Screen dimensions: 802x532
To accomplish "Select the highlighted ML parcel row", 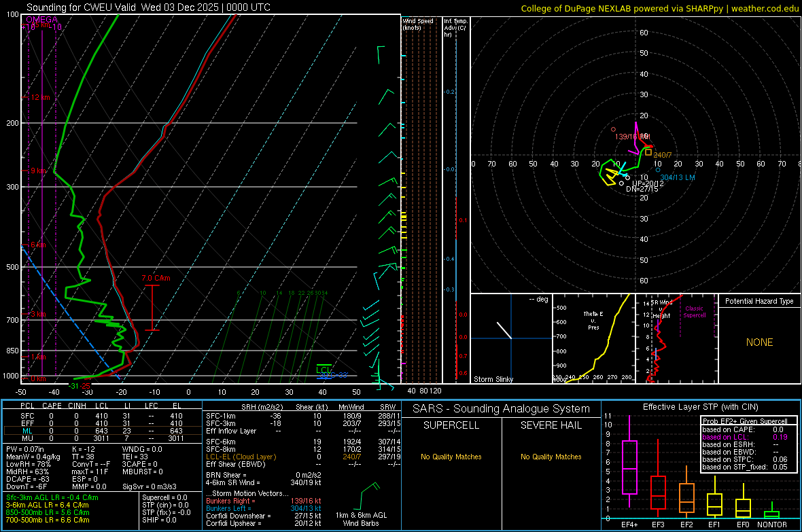I will (101, 431).
